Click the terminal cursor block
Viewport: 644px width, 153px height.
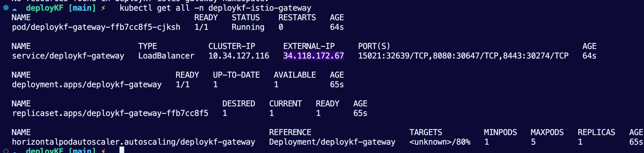[x=122, y=150]
